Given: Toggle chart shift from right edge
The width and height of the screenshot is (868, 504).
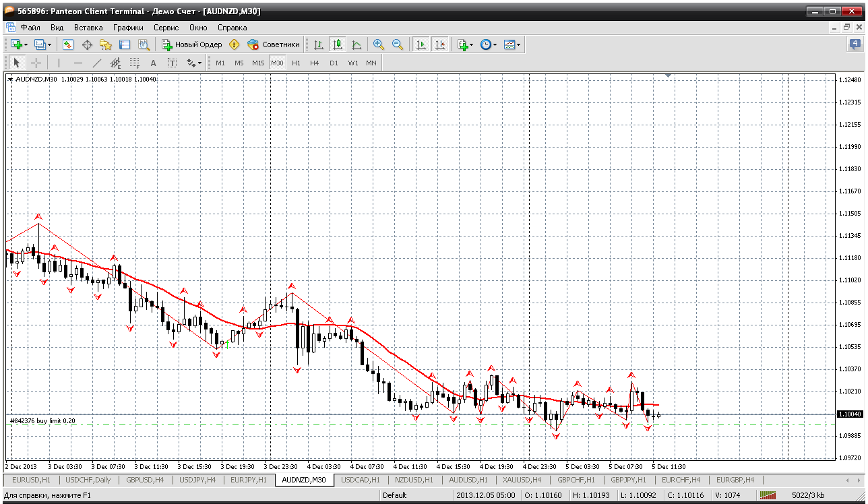Looking at the screenshot, I should (439, 44).
